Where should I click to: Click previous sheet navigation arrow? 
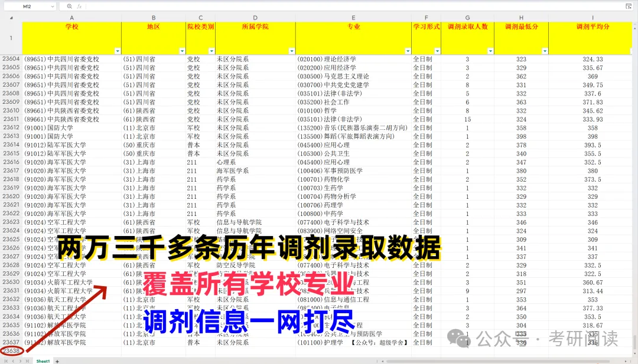(13, 360)
